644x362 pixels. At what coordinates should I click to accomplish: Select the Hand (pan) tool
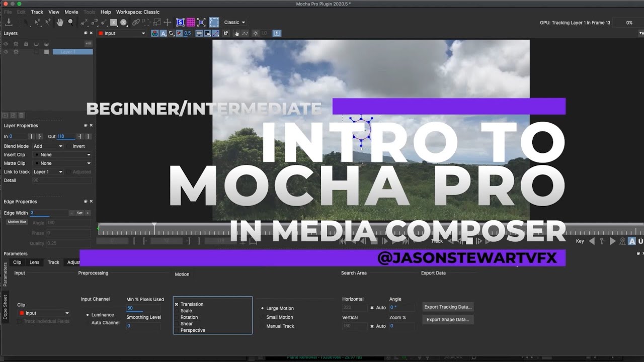(60, 22)
